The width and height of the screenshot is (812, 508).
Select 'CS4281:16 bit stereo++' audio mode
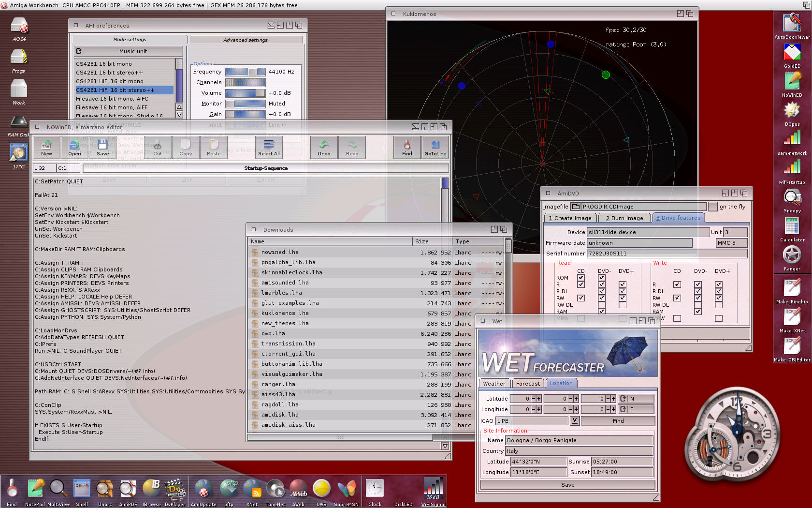pos(124,73)
